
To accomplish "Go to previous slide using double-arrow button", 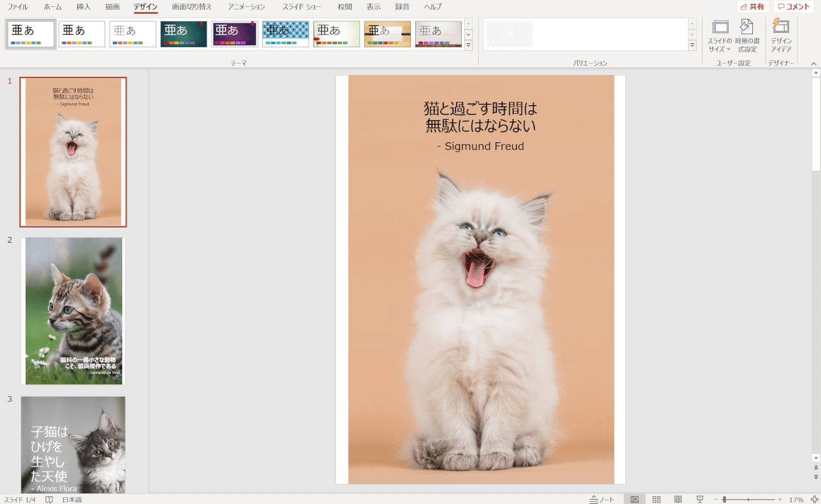I will click(816, 468).
